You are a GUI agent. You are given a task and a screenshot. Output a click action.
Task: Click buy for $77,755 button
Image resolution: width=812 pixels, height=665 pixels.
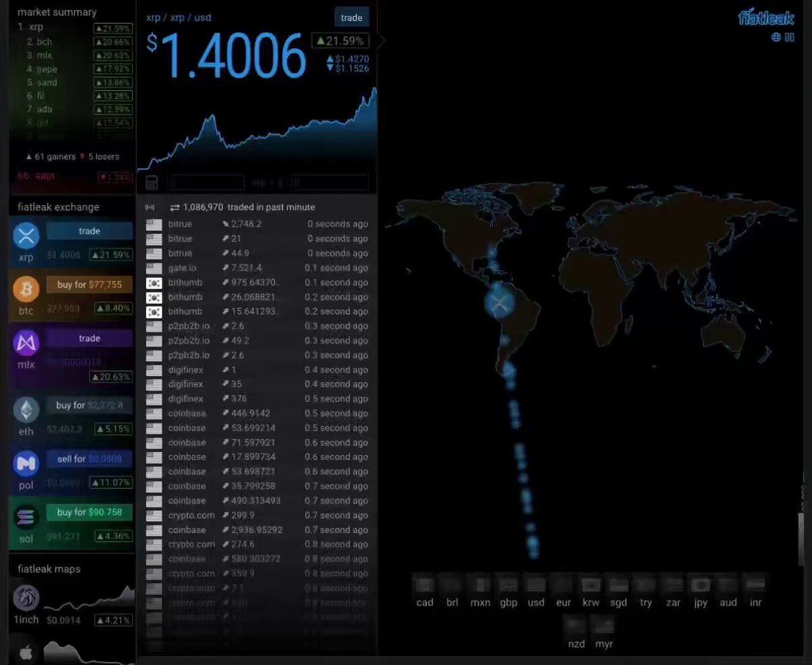(x=89, y=284)
